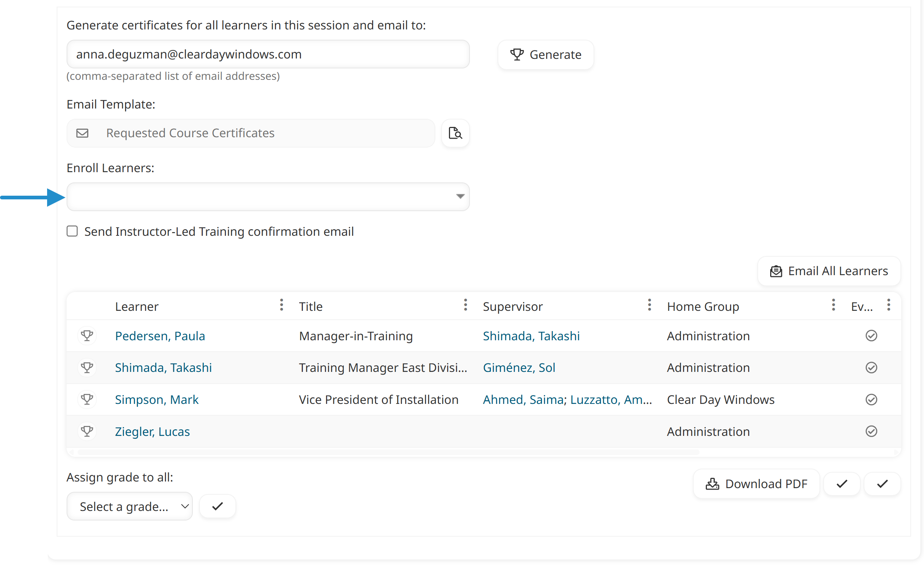Open the Learner column options menu
924x565 pixels.
282,305
